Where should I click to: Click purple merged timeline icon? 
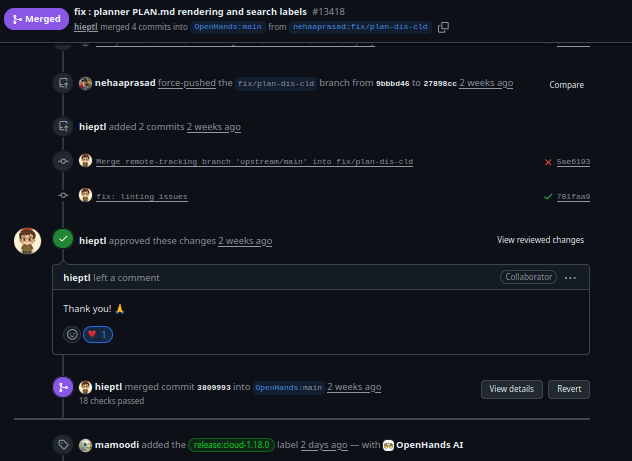click(x=63, y=387)
